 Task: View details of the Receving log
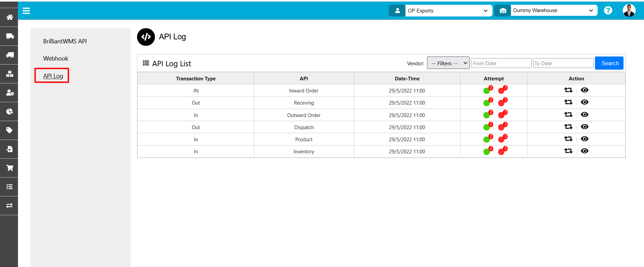pos(585,102)
